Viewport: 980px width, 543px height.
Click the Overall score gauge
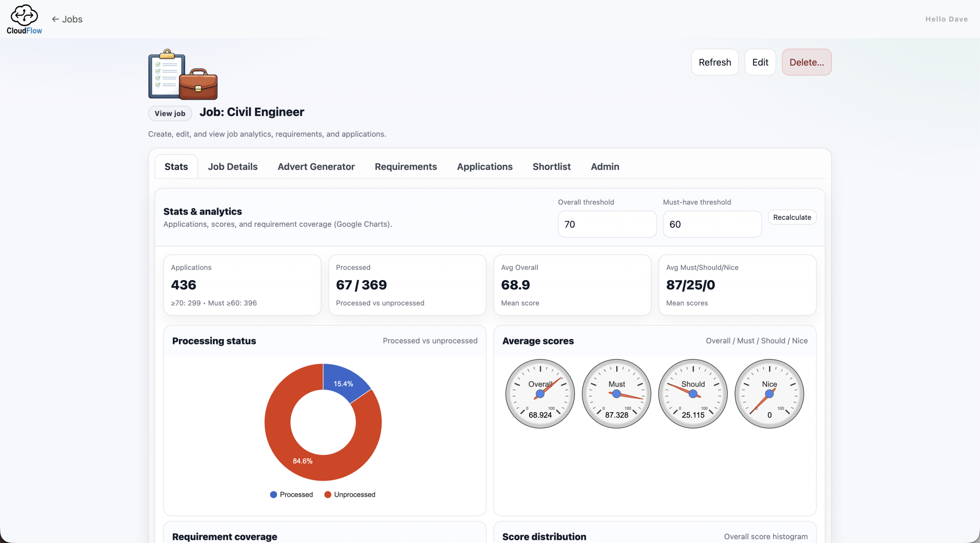pos(540,393)
